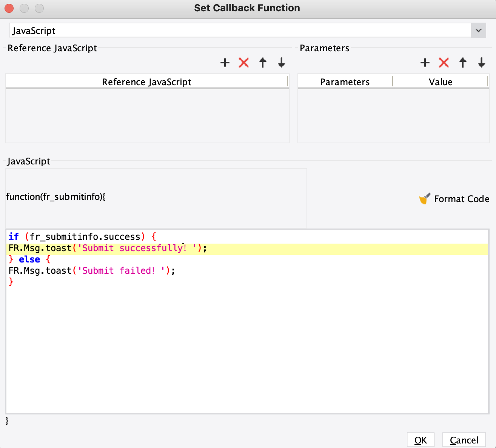Screen dimensions: 496x448
Task: Click the Reference JavaScript column header
Action: pos(147,82)
